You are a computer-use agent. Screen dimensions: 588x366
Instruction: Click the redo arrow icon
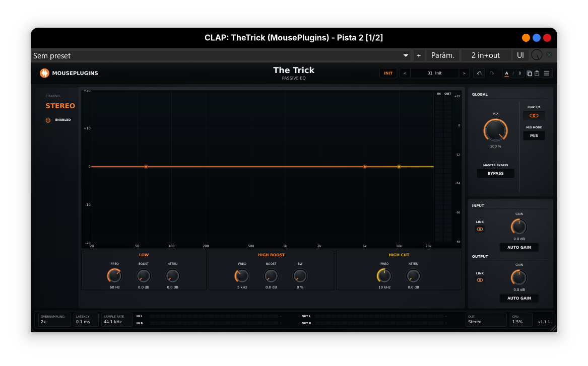click(492, 74)
